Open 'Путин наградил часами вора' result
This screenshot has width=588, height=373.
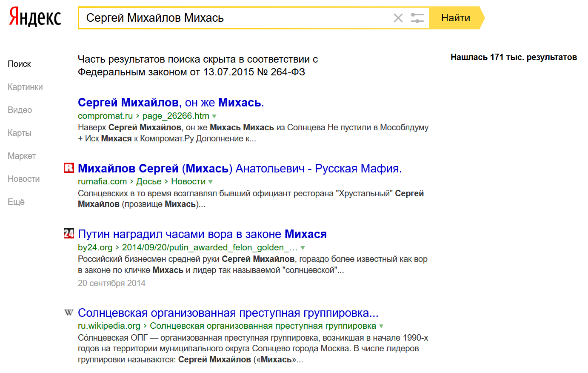(202, 234)
